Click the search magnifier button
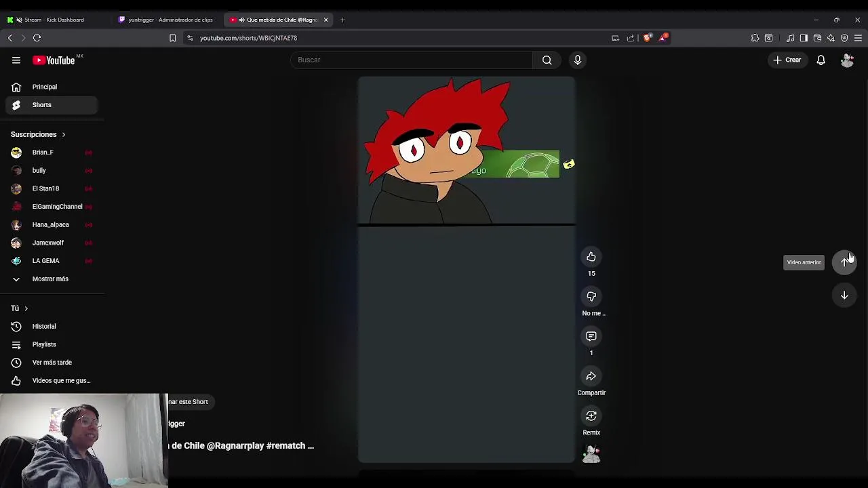Viewport: 868px width, 488px height. pos(547,60)
